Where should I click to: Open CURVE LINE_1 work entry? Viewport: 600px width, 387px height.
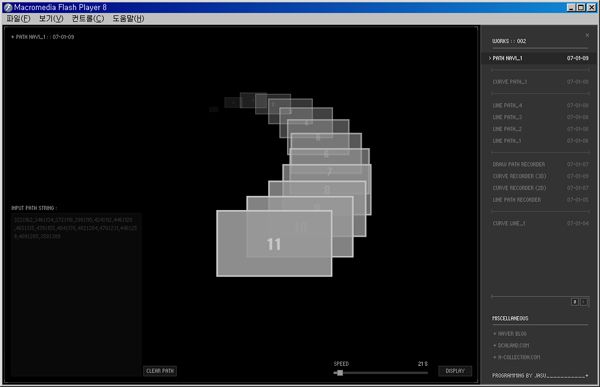pos(540,223)
